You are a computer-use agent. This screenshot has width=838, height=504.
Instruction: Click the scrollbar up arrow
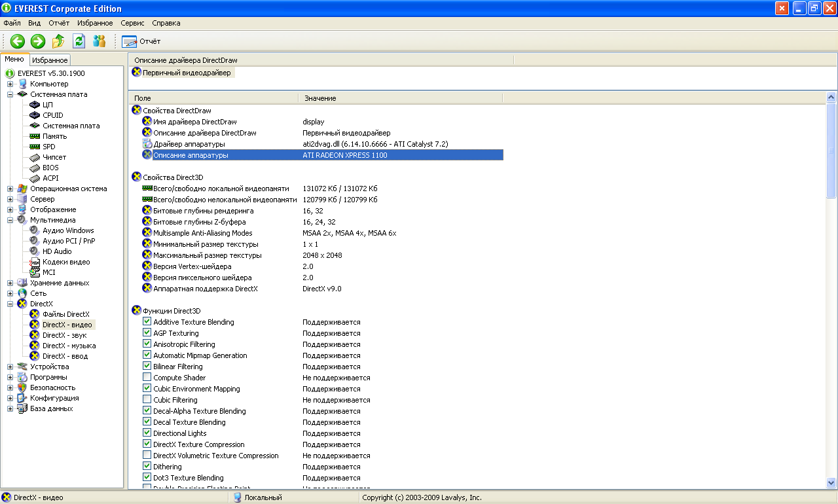point(831,98)
